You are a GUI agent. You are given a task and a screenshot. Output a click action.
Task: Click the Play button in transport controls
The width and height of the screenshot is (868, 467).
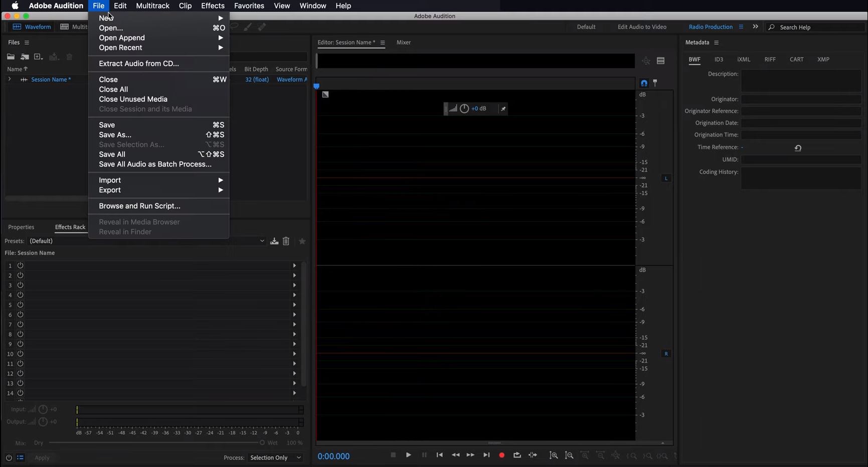(x=409, y=455)
